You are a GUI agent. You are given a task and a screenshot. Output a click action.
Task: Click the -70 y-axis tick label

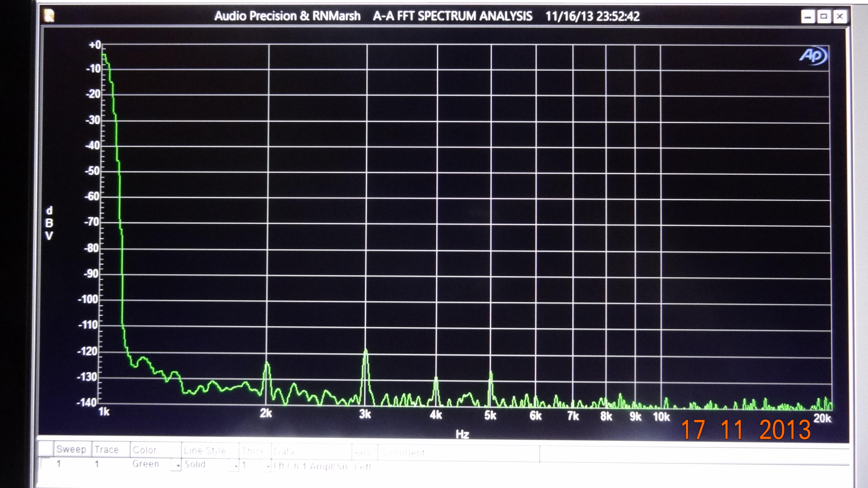pyautogui.click(x=92, y=222)
